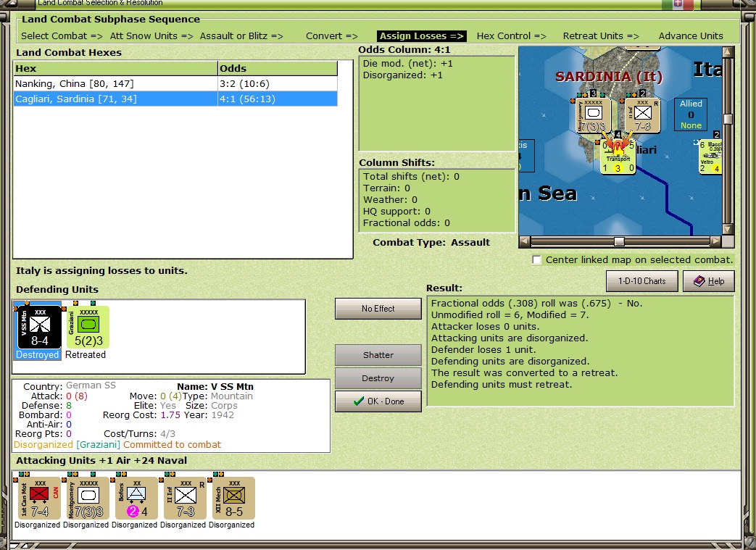Click the Transport unit stack at Cagliari
756x550 pixels.
click(x=618, y=157)
